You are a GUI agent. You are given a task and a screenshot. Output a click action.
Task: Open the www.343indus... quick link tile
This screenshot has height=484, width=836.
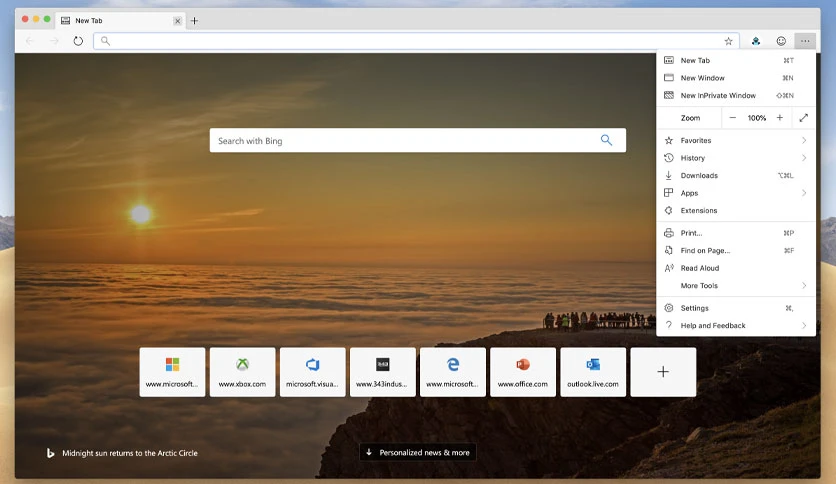383,372
